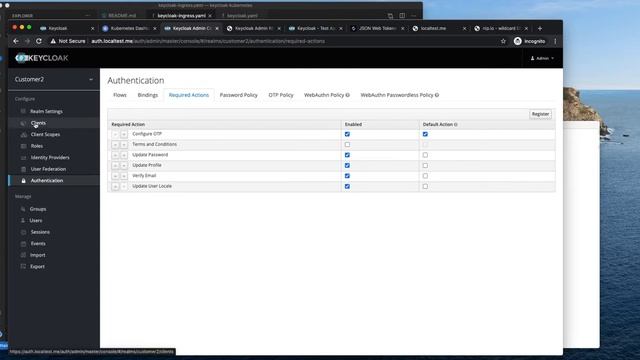Viewport: 640px width, 360px height.
Task: Open the Password Policy tab
Action: (x=239, y=95)
